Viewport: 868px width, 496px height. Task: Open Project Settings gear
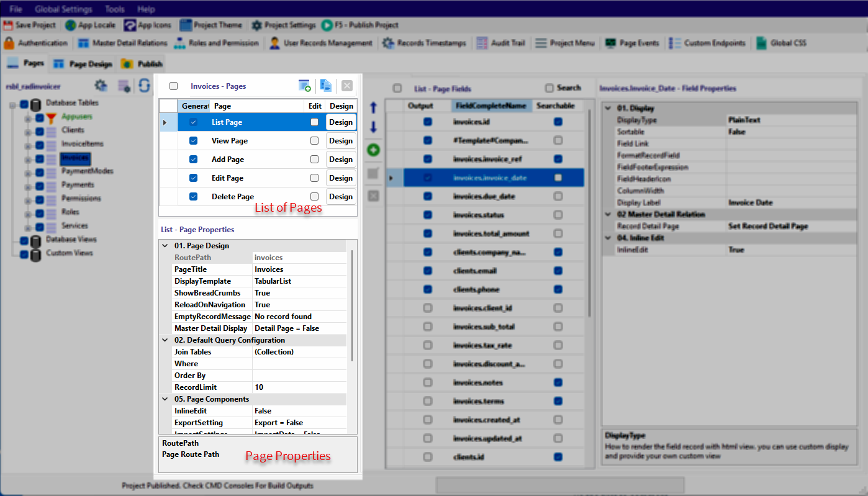pyautogui.click(x=256, y=25)
